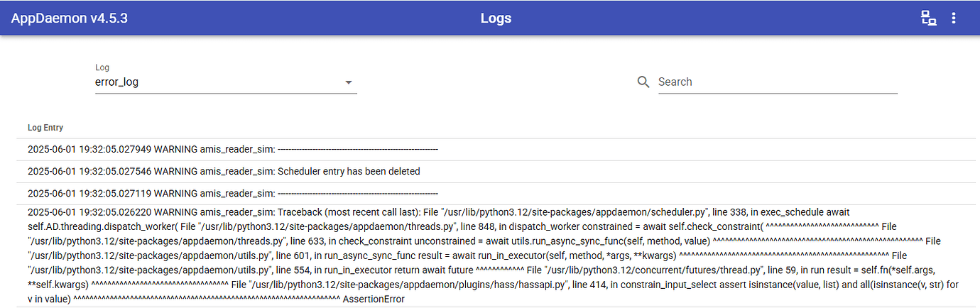Click the Logs page heading

pyautogui.click(x=496, y=18)
